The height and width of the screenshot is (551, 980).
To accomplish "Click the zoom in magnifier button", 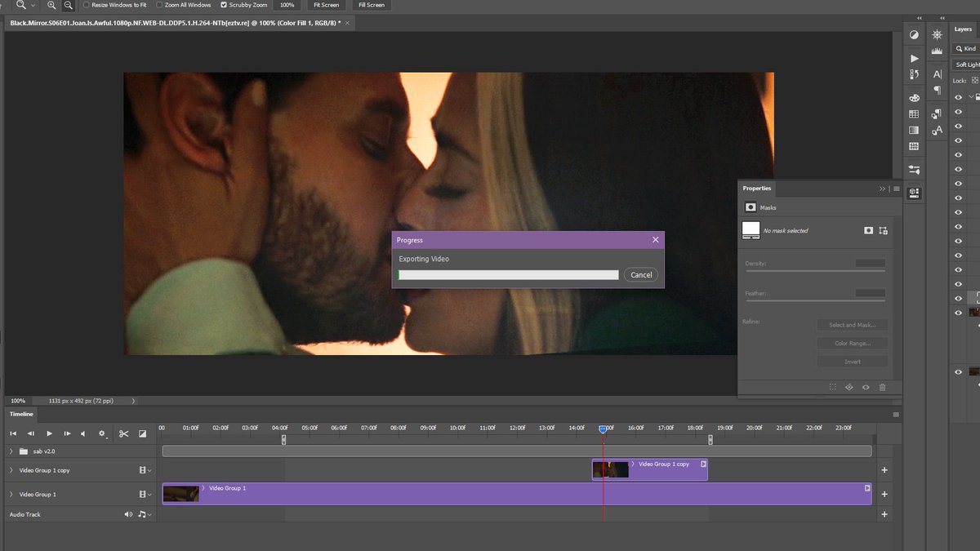I will [51, 5].
